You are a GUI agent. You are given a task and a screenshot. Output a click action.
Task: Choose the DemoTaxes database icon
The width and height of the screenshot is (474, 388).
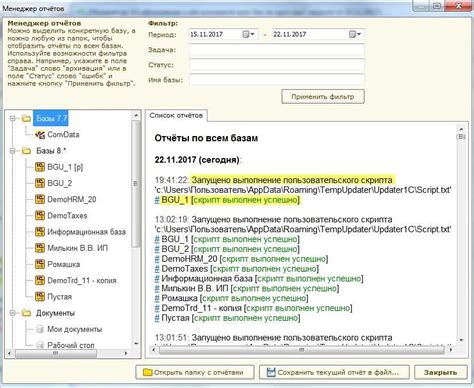[x=40, y=215]
